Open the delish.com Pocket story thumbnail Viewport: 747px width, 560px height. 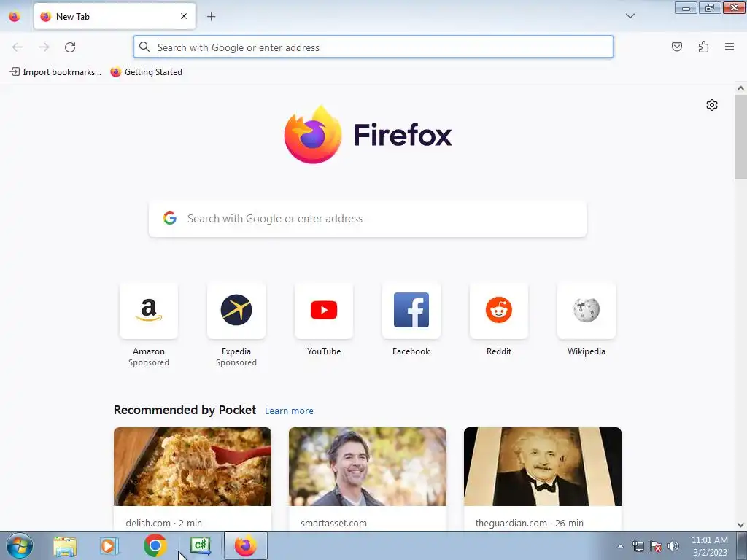[193, 467]
